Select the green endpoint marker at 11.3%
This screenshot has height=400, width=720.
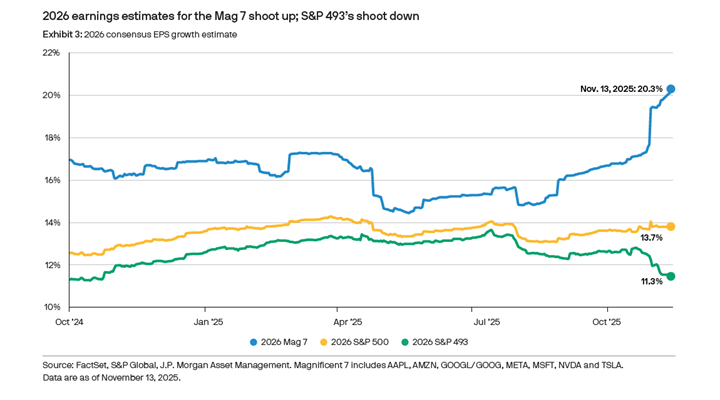tap(670, 276)
